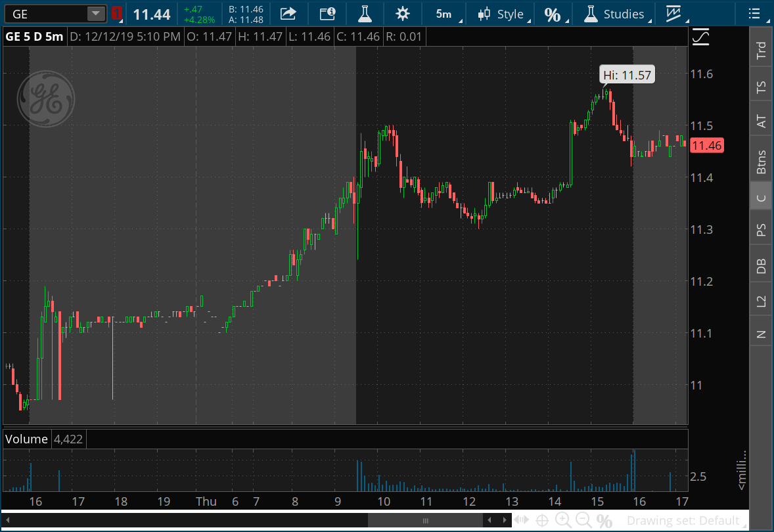Click the 11.46 current price label
Image resolution: width=774 pixels, height=532 pixels.
[x=706, y=146]
